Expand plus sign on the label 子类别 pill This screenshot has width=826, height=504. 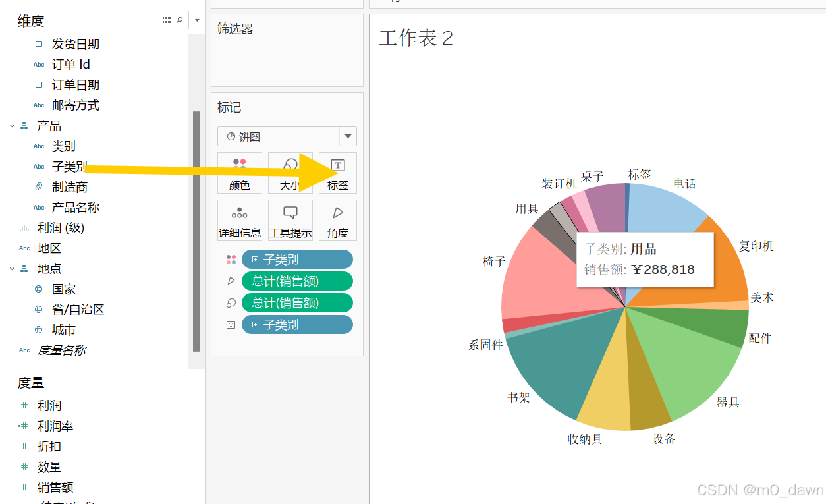point(256,325)
